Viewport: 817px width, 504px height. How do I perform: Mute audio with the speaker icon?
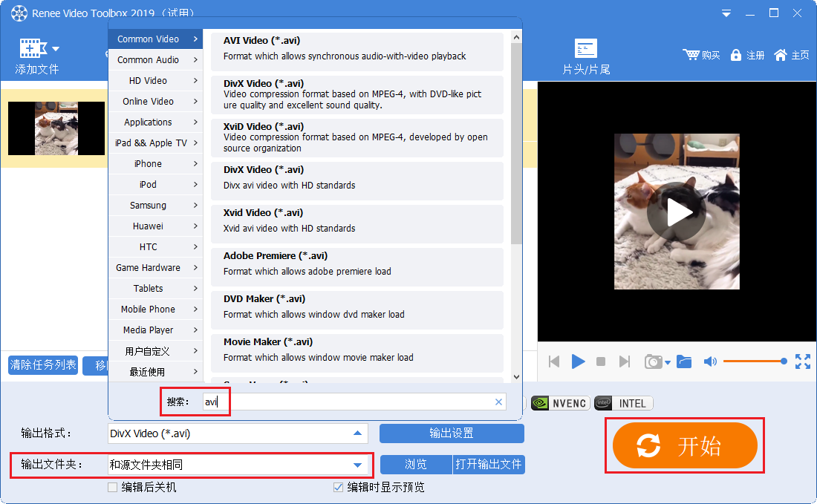(710, 361)
